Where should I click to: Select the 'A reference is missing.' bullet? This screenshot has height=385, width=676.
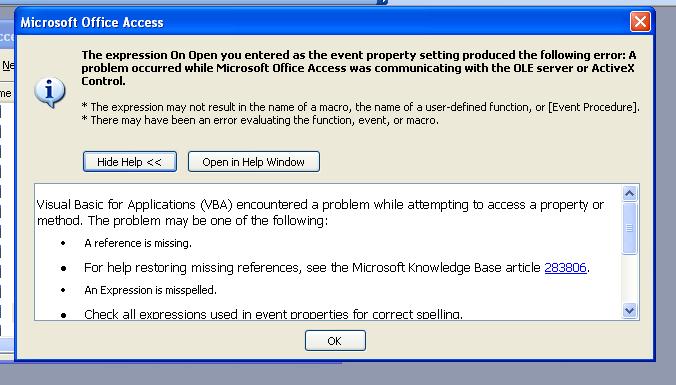138,243
